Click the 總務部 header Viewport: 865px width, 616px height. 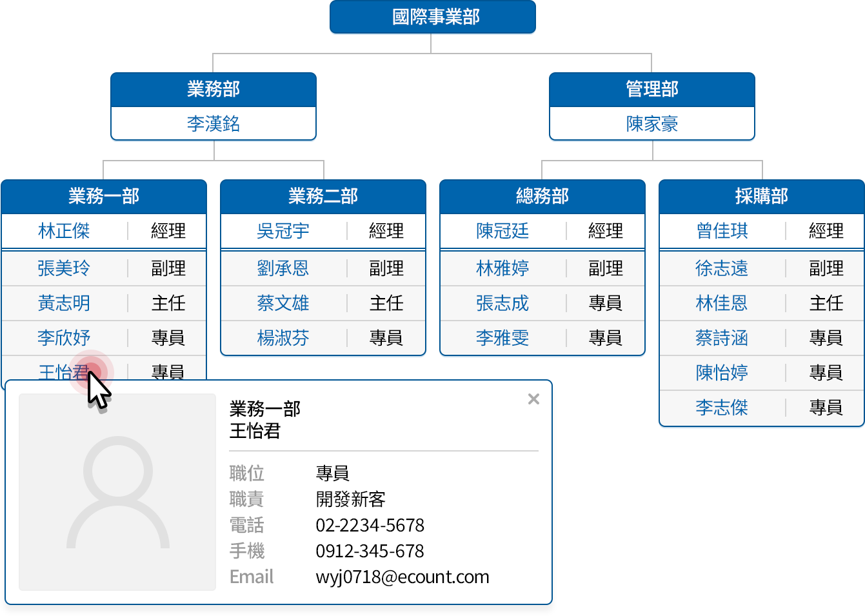point(542,196)
